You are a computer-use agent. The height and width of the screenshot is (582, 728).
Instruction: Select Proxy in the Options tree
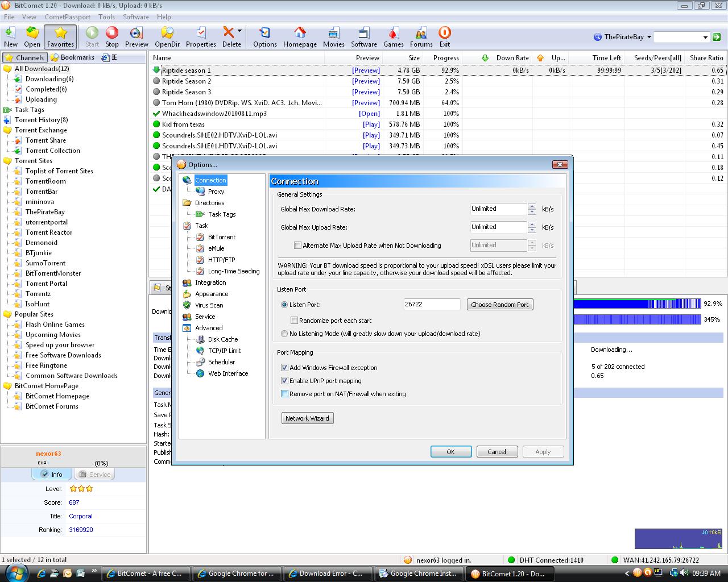coord(216,192)
